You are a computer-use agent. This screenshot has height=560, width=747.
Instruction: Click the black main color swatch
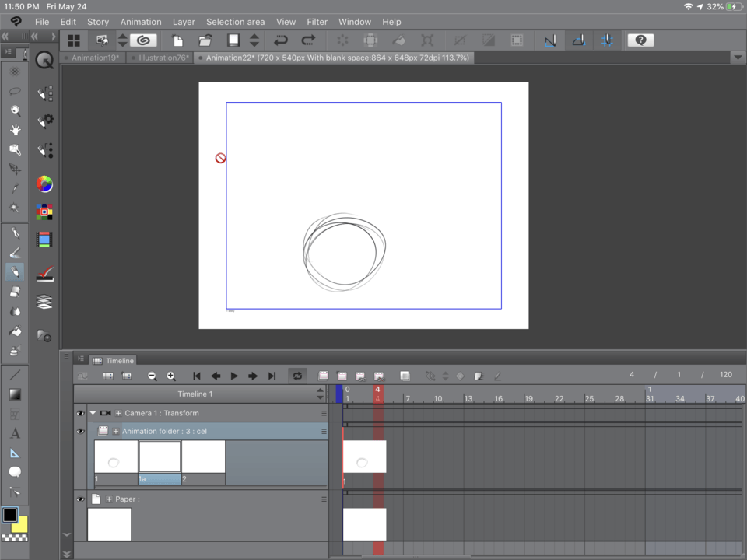coord(9,515)
